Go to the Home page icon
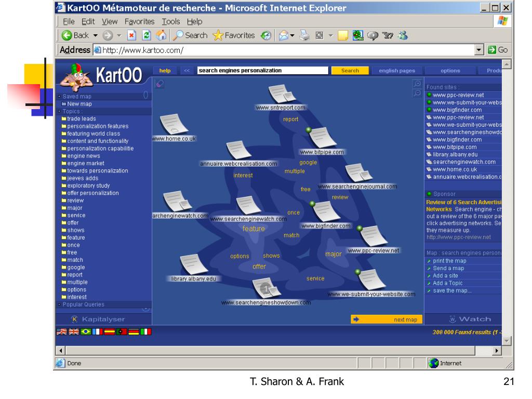This screenshot has width=532, height=399. pyautogui.click(x=161, y=35)
